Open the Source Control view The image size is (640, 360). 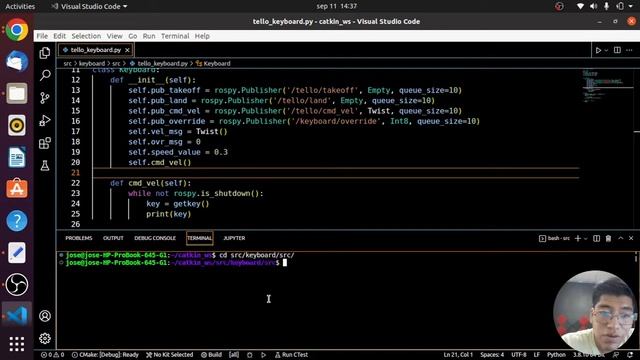pos(45,98)
